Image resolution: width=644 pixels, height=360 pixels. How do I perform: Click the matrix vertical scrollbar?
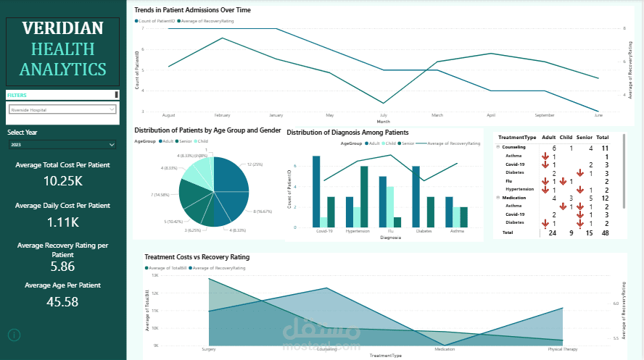(624, 171)
